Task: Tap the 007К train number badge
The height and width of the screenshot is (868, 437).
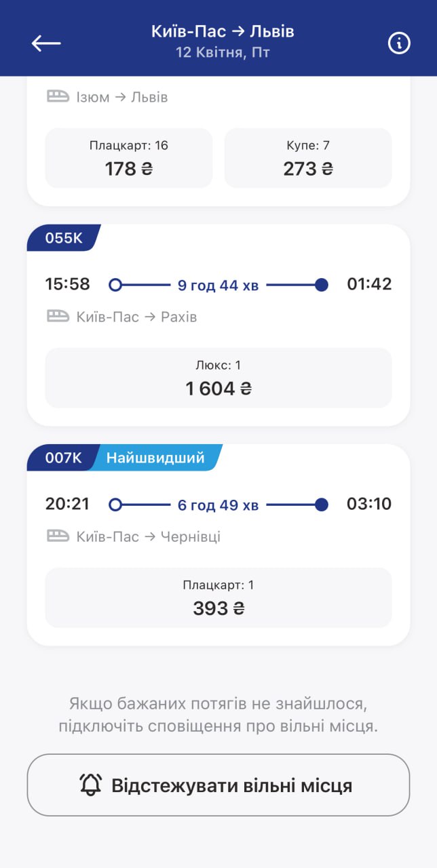Action: pos(62,458)
